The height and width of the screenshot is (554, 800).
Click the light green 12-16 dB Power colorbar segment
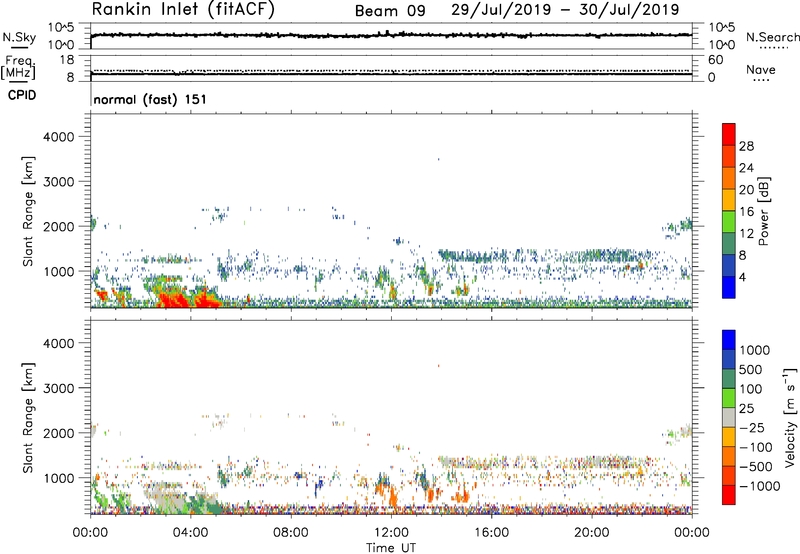click(x=729, y=222)
